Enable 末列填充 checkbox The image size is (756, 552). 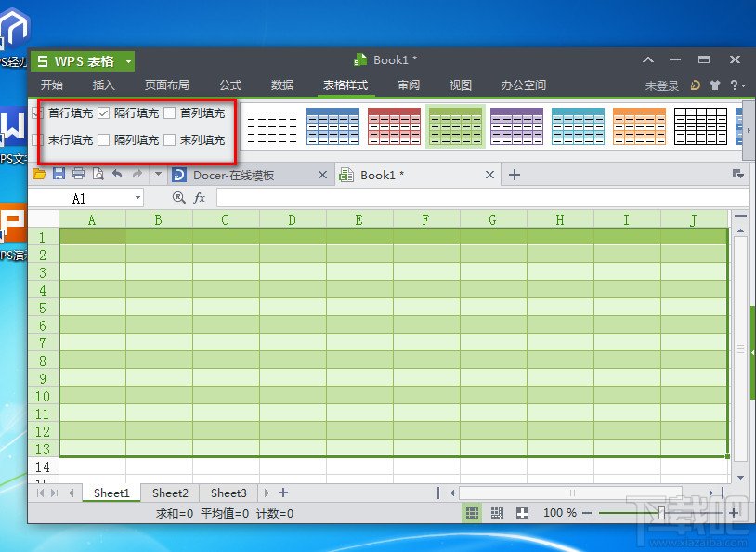[x=169, y=140]
